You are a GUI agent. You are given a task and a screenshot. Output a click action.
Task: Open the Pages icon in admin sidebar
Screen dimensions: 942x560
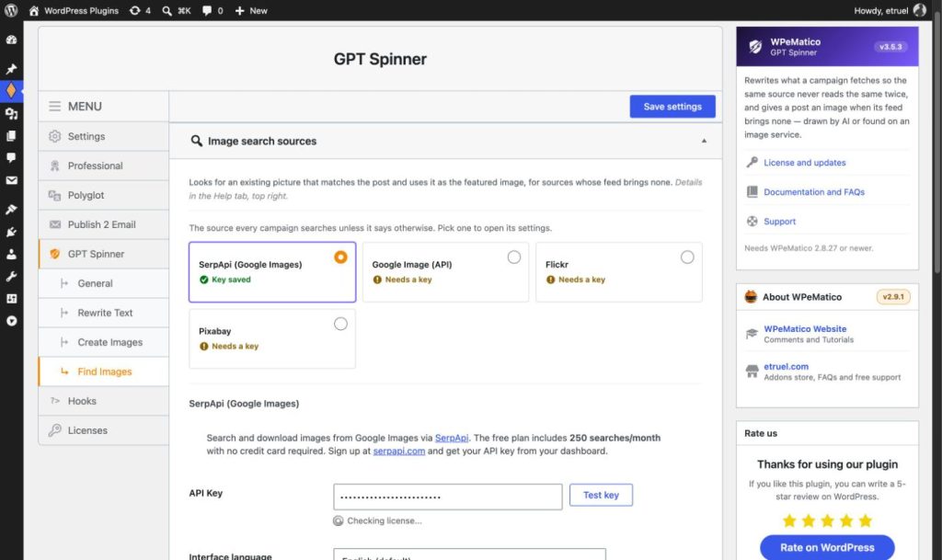coord(11,136)
